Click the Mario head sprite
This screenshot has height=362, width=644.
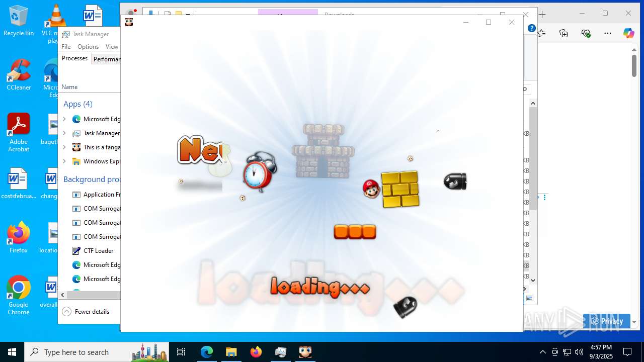click(x=371, y=189)
